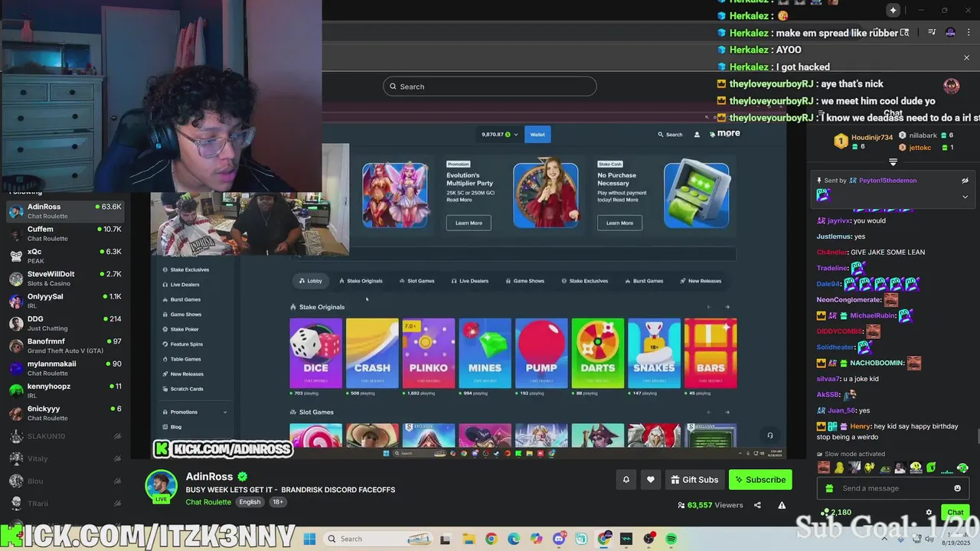Open Copilot from the taskbar
This screenshot has height=551, width=980.
pyautogui.click(x=536, y=539)
